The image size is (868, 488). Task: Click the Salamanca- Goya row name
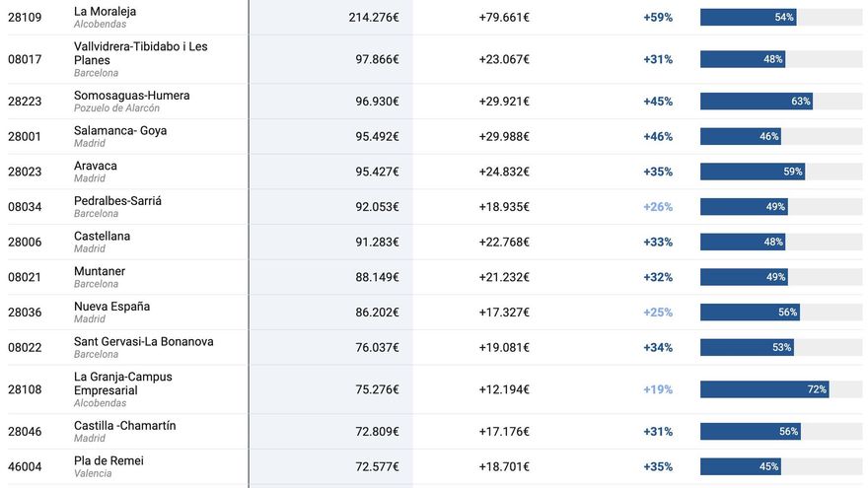pyautogui.click(x=119, y=130)
